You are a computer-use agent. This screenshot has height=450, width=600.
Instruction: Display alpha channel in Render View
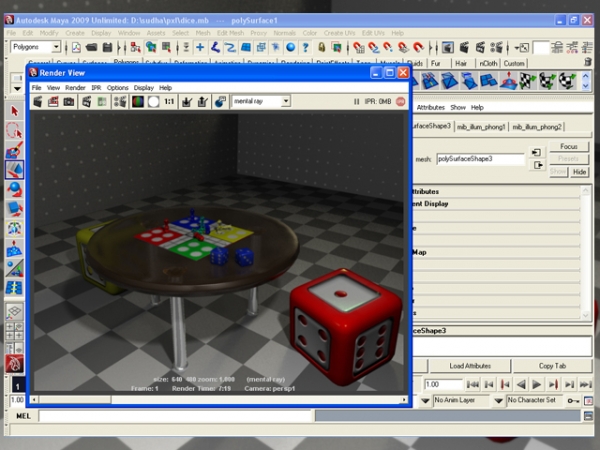(153, 102)
